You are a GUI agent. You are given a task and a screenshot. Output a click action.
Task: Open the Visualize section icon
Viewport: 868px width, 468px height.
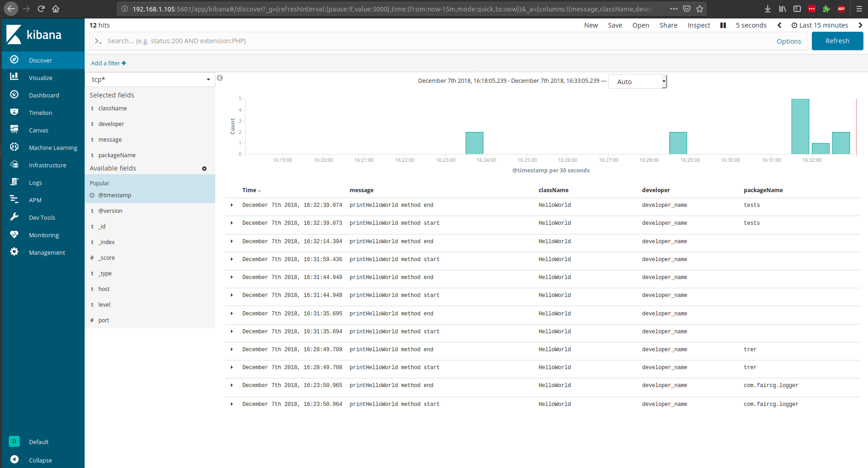point(14,77)
